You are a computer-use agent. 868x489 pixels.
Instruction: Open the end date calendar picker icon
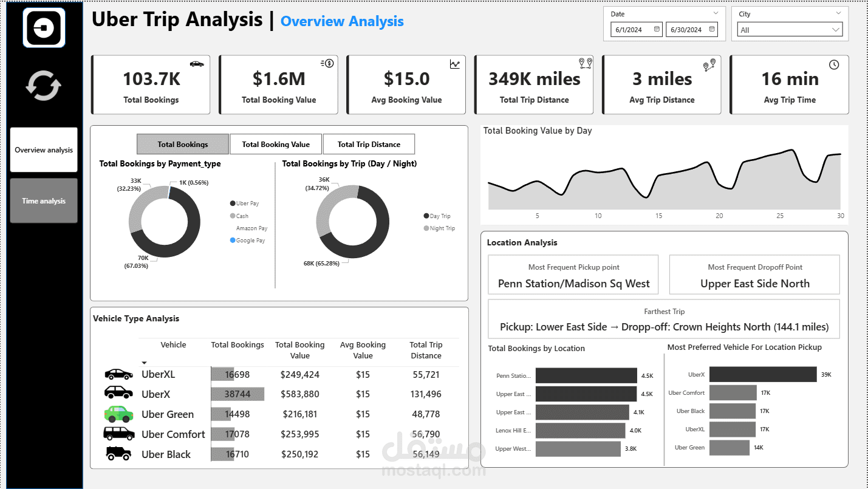point(713,29)
